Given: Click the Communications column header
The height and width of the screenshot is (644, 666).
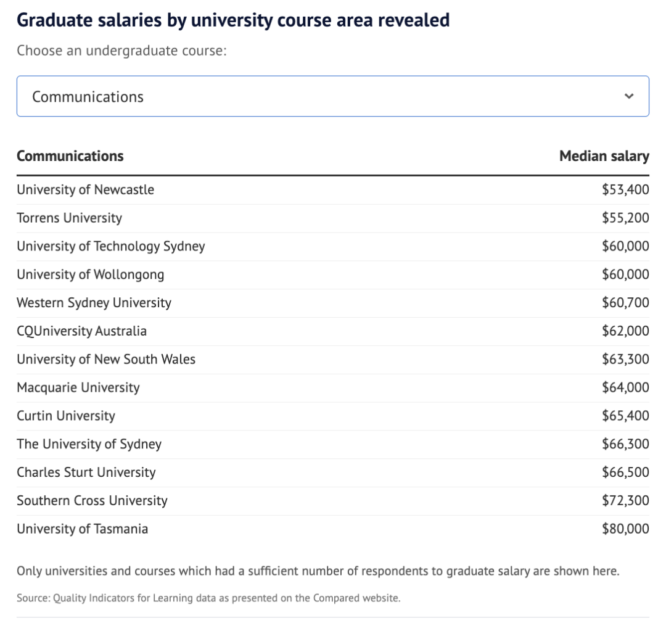Looking at the screenshot, I should pos(70,156).
